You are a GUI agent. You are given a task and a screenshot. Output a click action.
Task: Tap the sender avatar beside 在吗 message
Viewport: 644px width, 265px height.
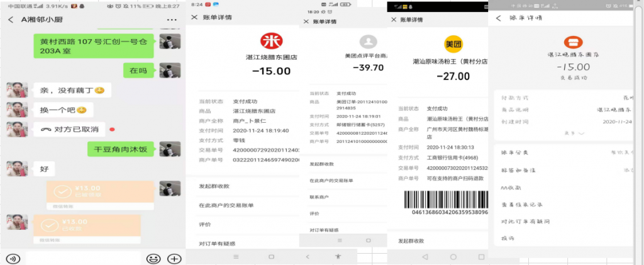pos(170,70)
